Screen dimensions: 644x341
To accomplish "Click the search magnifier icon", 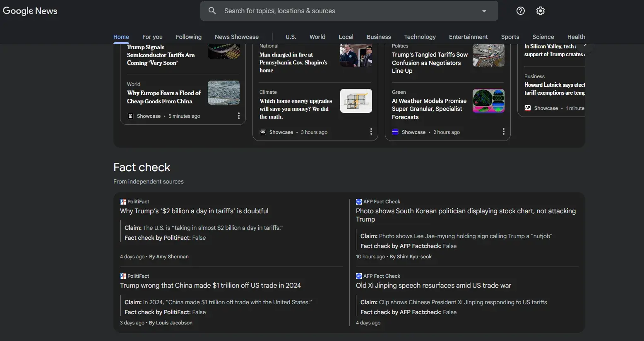I will pyautogui.click(x=212, y=11).
